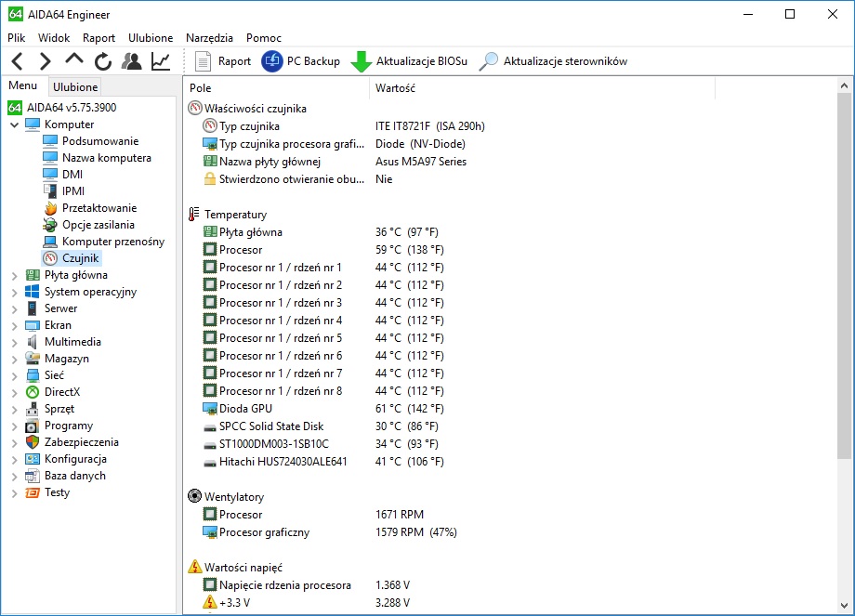
Task: Click the Temperatury thermometer icon
Action: (193, 215)
